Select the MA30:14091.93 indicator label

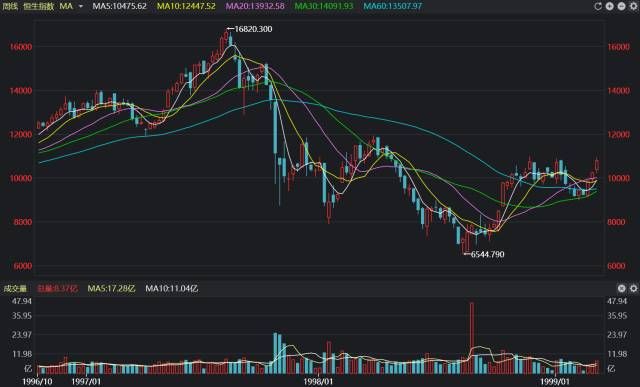point(324,6)
